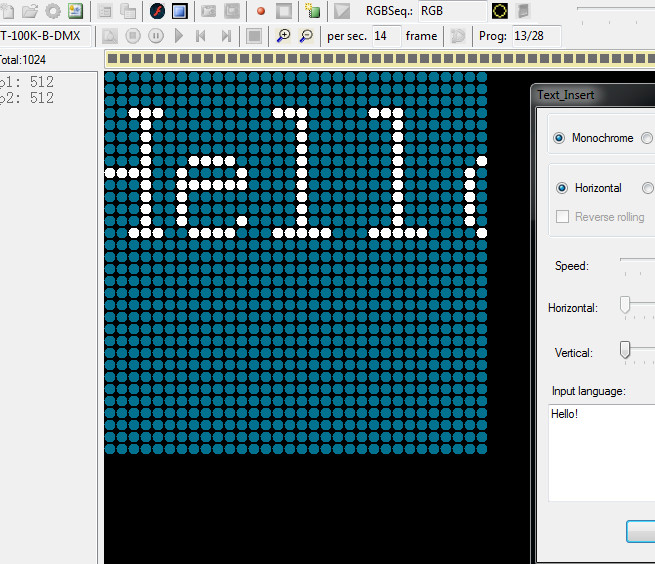This screenshot has width=655, height=564.
Task: Click the grayed icon left of Prog
Action: (458, 36)
